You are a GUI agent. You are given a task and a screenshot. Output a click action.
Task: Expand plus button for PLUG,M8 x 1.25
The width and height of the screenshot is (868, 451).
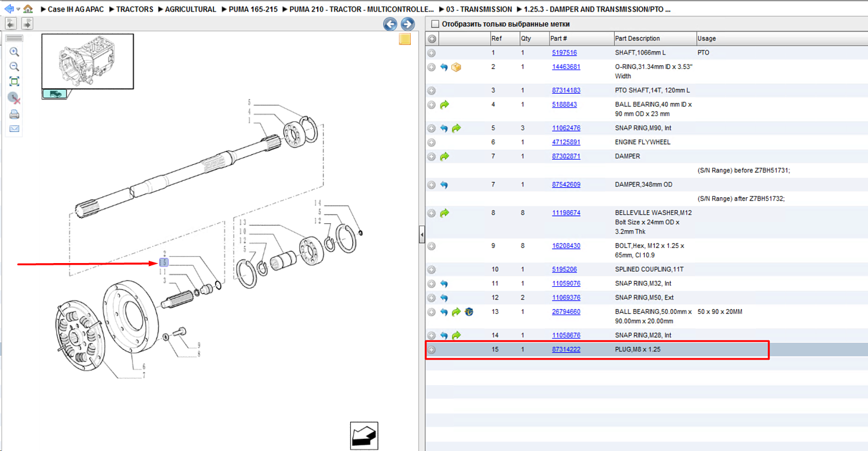tap(432, 350)
